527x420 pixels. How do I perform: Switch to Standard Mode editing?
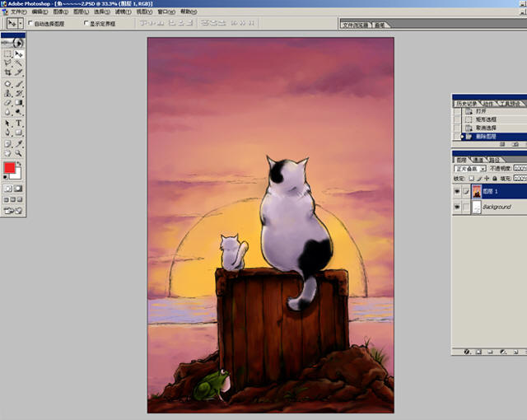coord(8,189)
